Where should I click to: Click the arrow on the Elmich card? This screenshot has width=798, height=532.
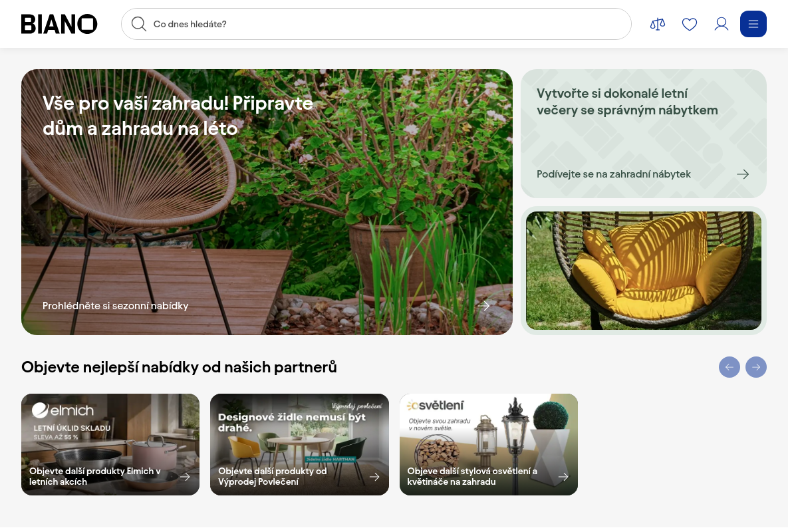tap(185, 477)
